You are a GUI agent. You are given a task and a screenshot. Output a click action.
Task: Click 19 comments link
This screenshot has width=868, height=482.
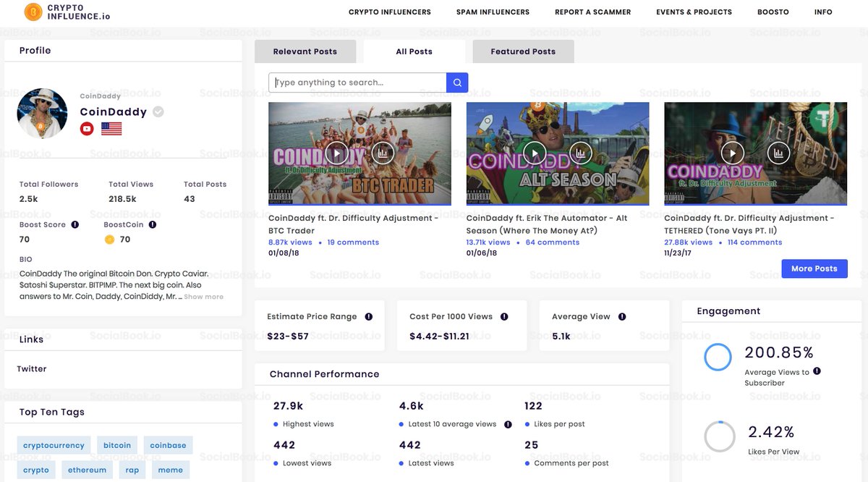(x=353, y=242)
